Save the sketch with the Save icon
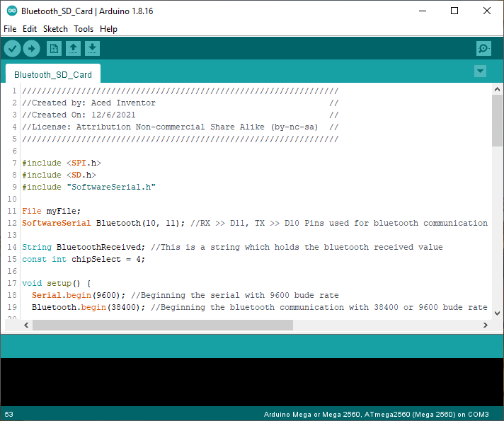 pos(92,49)
